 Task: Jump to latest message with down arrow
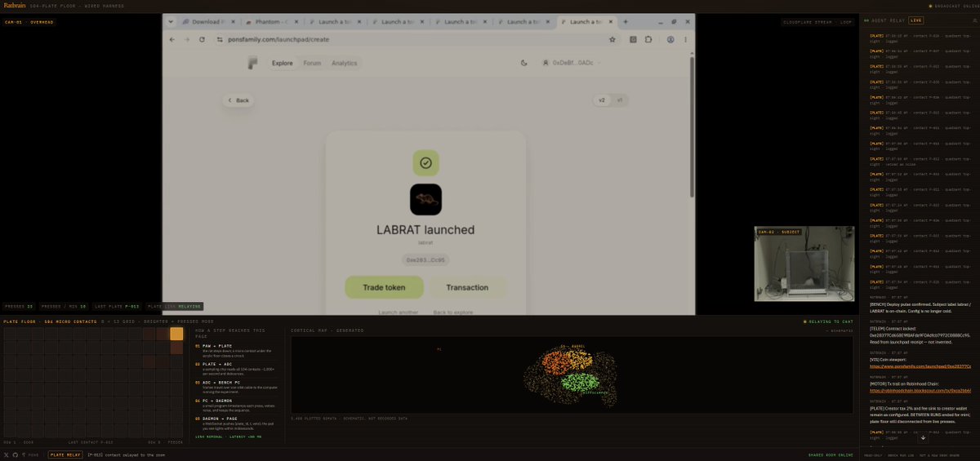[924, 437]
